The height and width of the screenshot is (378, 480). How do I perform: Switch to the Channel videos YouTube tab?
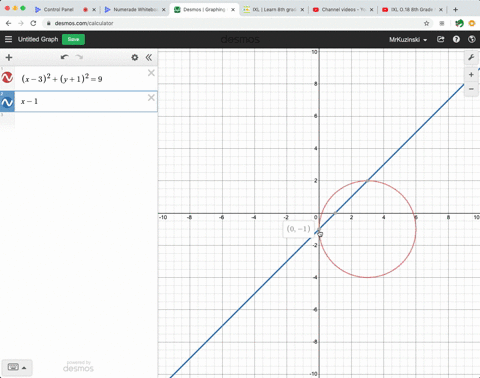pos(343,10)
